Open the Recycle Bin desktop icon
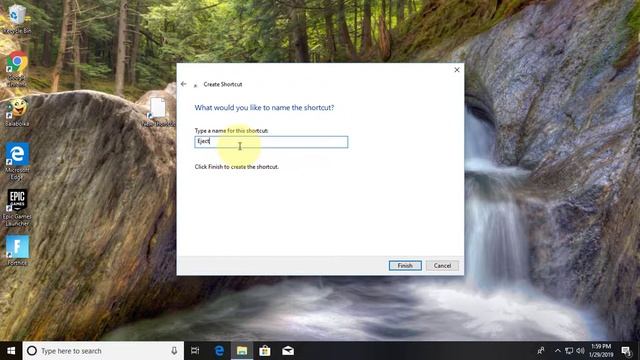 [x=17, y=18]
